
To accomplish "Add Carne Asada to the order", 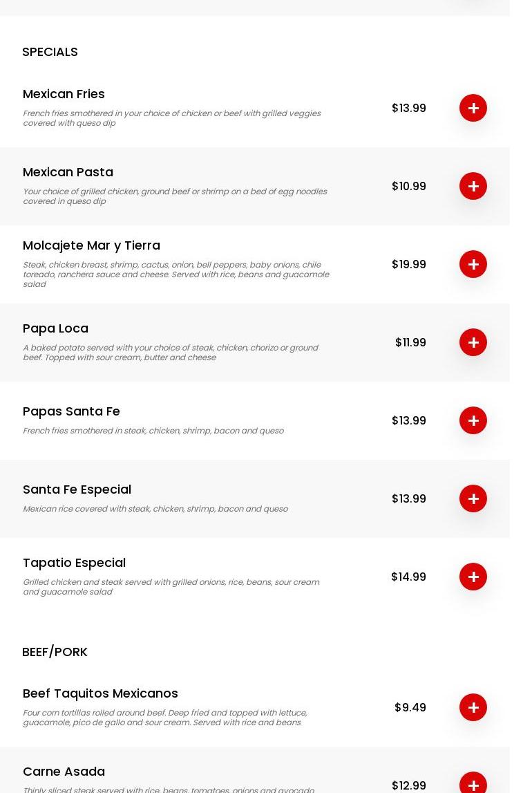I will [473, 784].
